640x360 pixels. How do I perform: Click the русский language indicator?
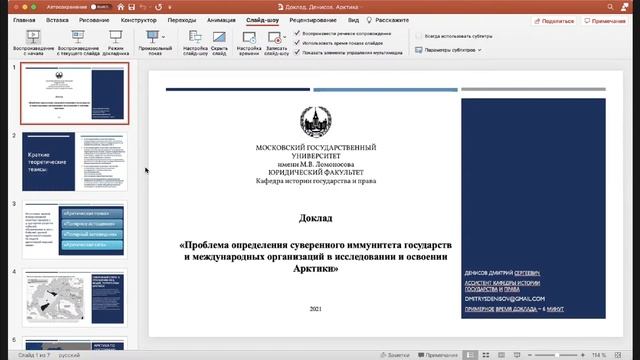click(69, 355)
